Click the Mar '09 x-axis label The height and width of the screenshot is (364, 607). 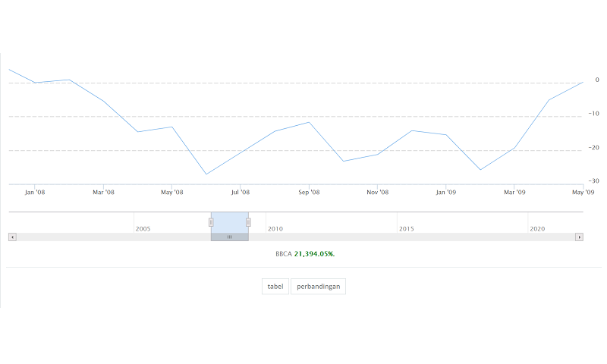pyautogui.click(x=514, y=193)
